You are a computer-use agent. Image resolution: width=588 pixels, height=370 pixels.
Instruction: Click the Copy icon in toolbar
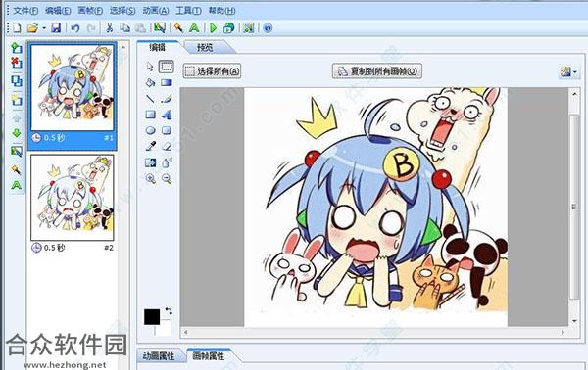(x=124, y=28)
